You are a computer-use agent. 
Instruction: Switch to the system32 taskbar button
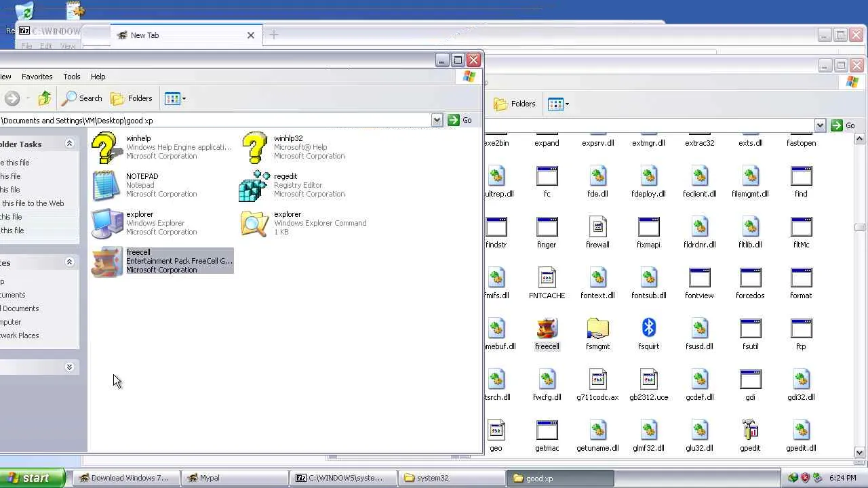(x=452, y=478)
